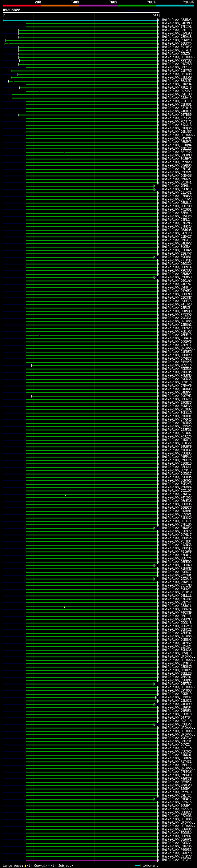The height and width of the screenshot is (868, 197).
Task: Select hit label UniRef100_Q1NPL3
Action: point(177,582)
